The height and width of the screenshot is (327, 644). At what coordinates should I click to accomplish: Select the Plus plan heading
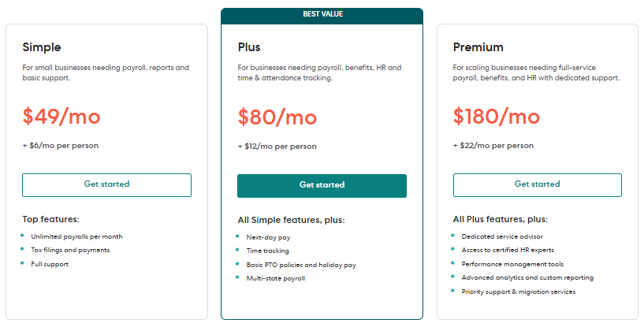coord(249,47)
